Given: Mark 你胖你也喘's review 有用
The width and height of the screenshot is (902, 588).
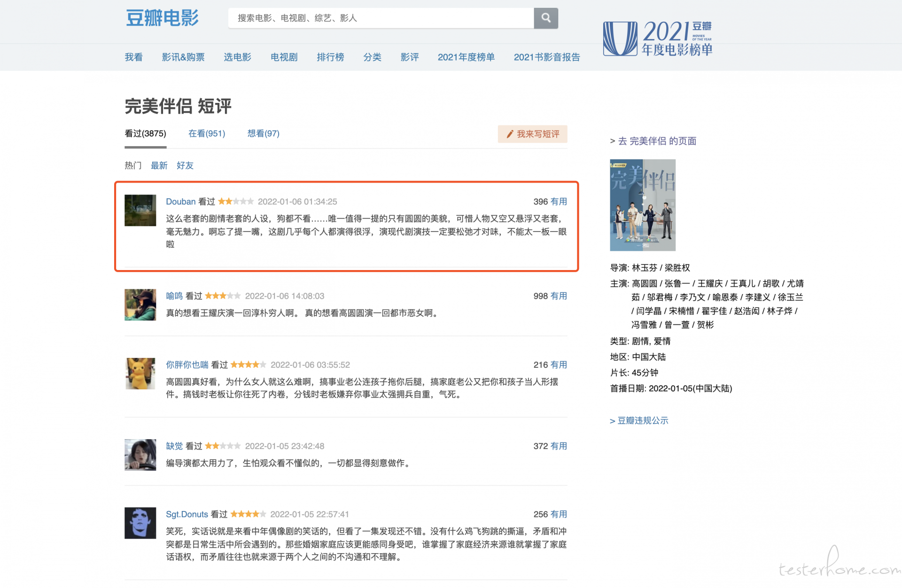Looking at the screenshot, I should pos(559,364).
